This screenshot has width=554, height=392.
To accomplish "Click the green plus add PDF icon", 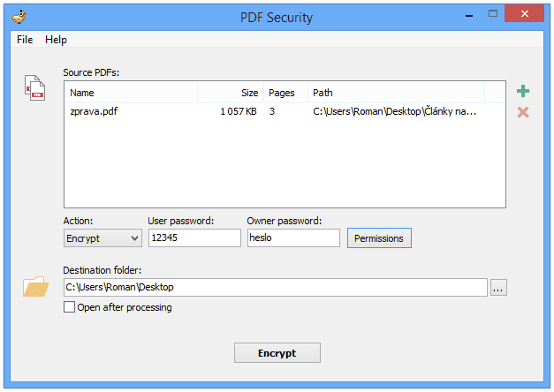I will pyautogui.click(x=523, y=91).
